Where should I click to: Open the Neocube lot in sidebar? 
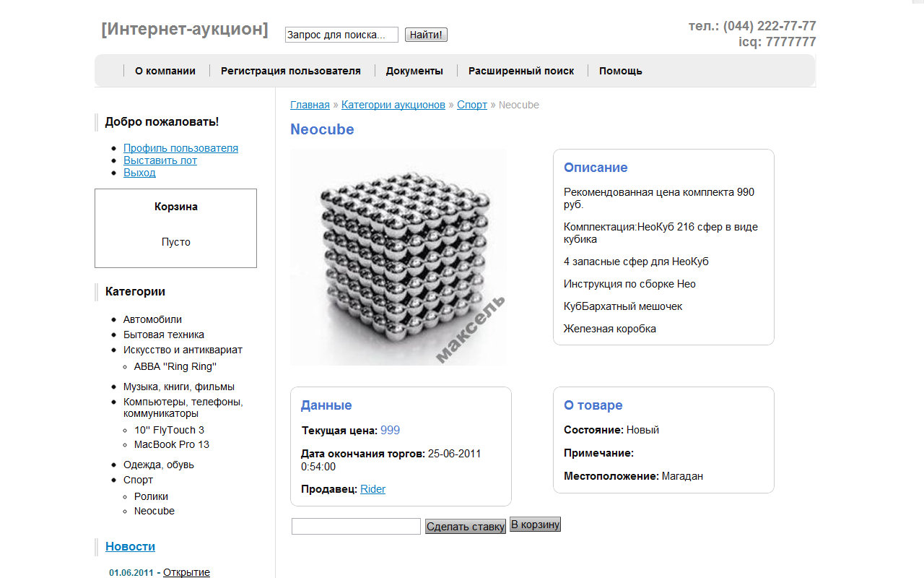point(154,511)
